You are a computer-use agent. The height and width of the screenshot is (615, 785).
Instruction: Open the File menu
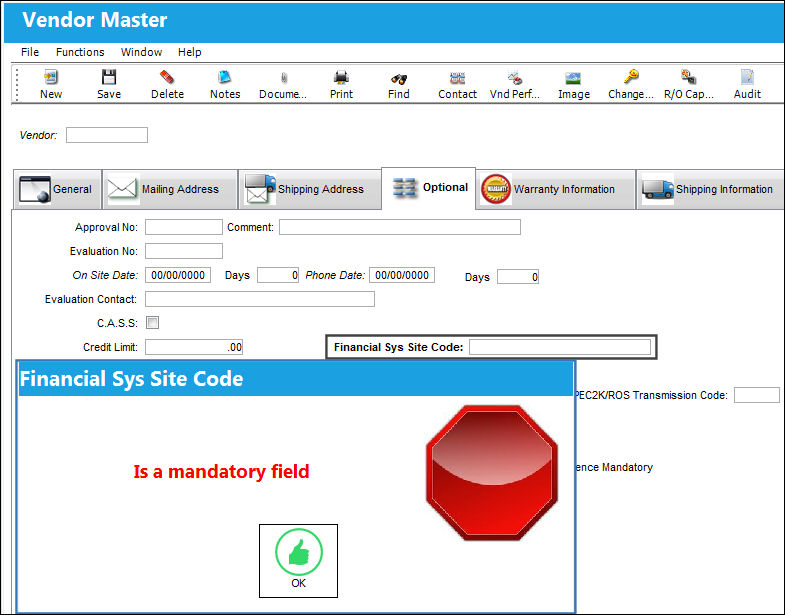[x=30, y=52]
